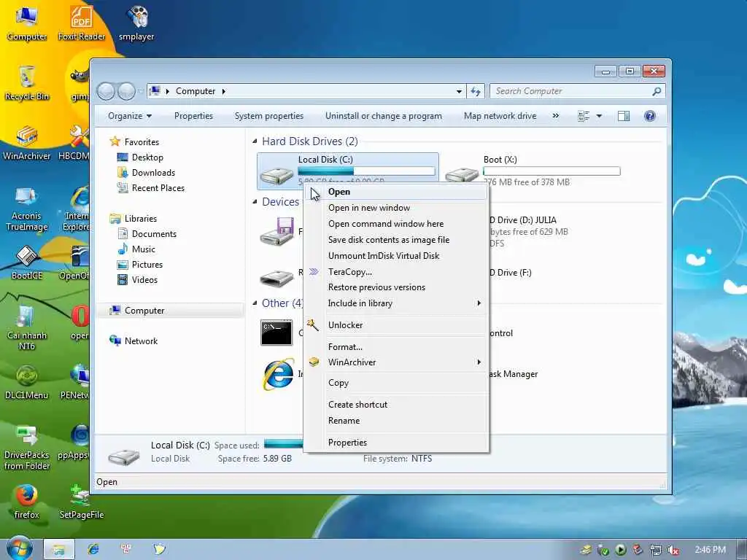
Task: Open Acronis TrueImage desktop icon
Action: (x=27, y=208)
